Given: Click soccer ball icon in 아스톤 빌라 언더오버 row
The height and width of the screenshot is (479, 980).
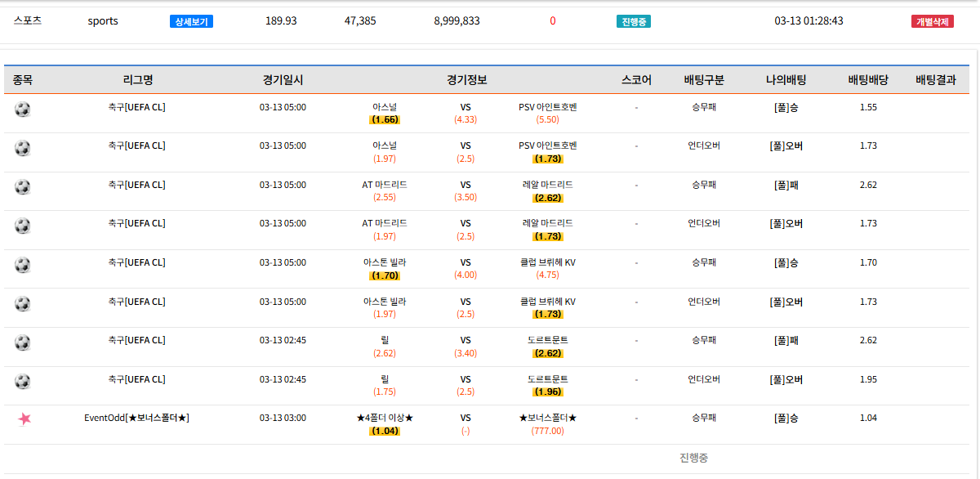Looking at the screenshot, I should coord(22,304).
